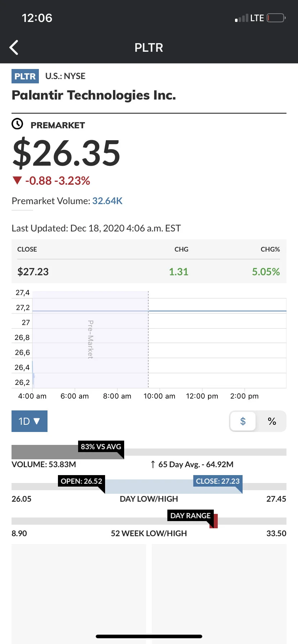
Task: Switch chart to percent view
Action: [272, 421]
